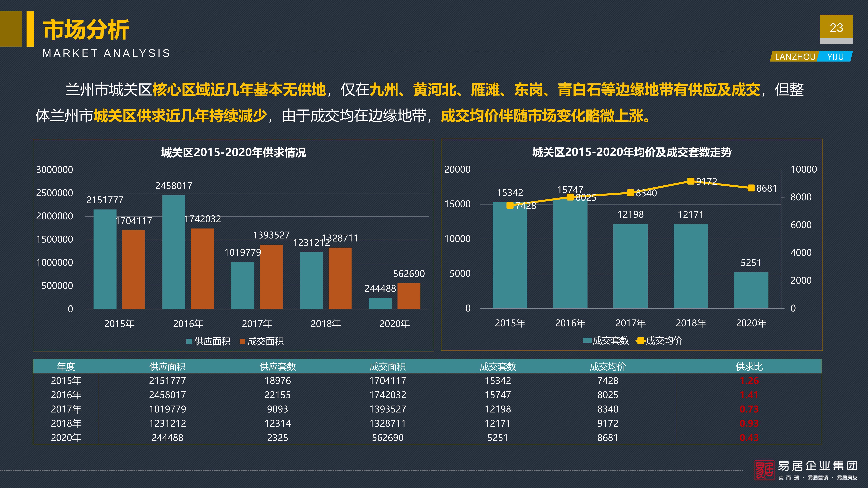Click the 2015年 row label in table

(66, 381)
